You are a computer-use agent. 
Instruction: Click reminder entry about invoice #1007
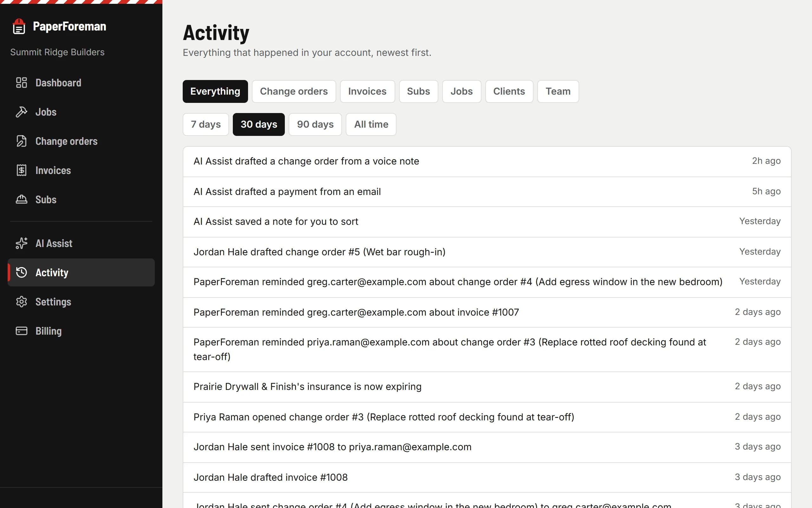[x=487, y=312]
